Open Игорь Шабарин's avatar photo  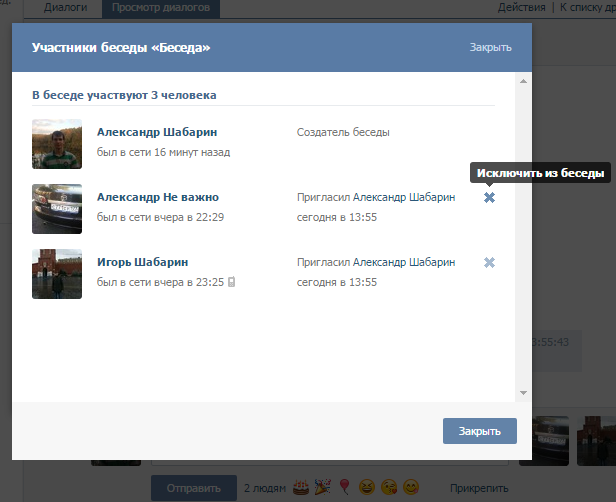tap(57, 273)
